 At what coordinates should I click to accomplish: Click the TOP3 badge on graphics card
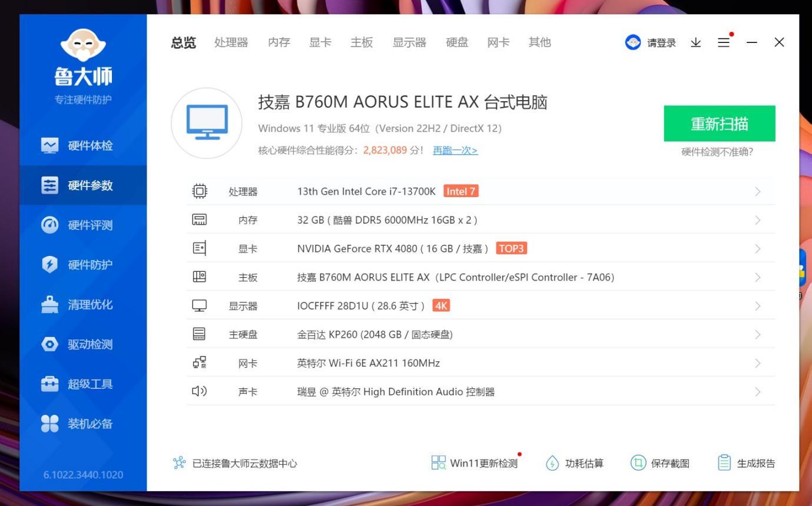[511, 248]
